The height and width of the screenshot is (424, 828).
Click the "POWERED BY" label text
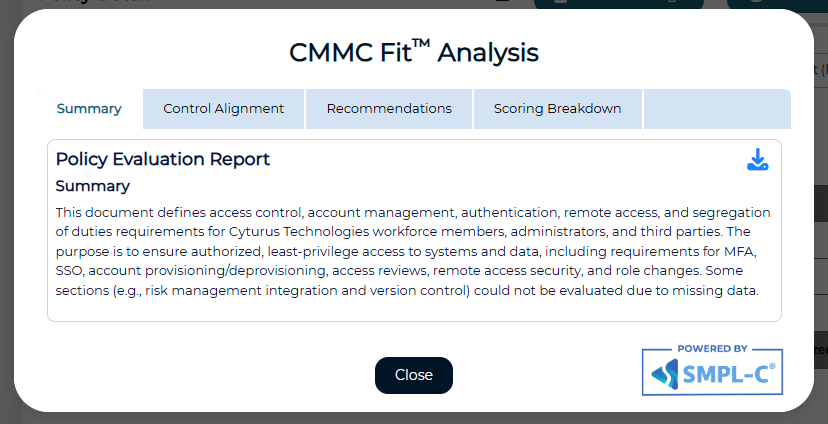pos(712,349)
